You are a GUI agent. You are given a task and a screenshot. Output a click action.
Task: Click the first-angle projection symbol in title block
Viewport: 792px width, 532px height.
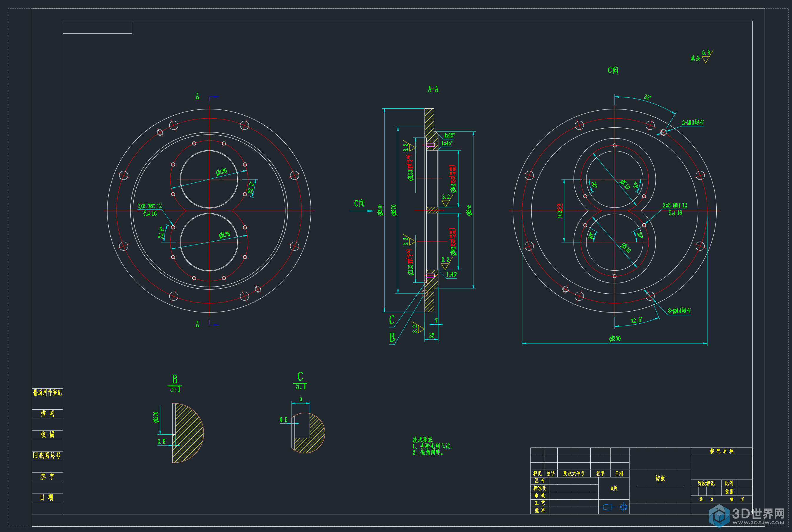[x=614, y=507]
